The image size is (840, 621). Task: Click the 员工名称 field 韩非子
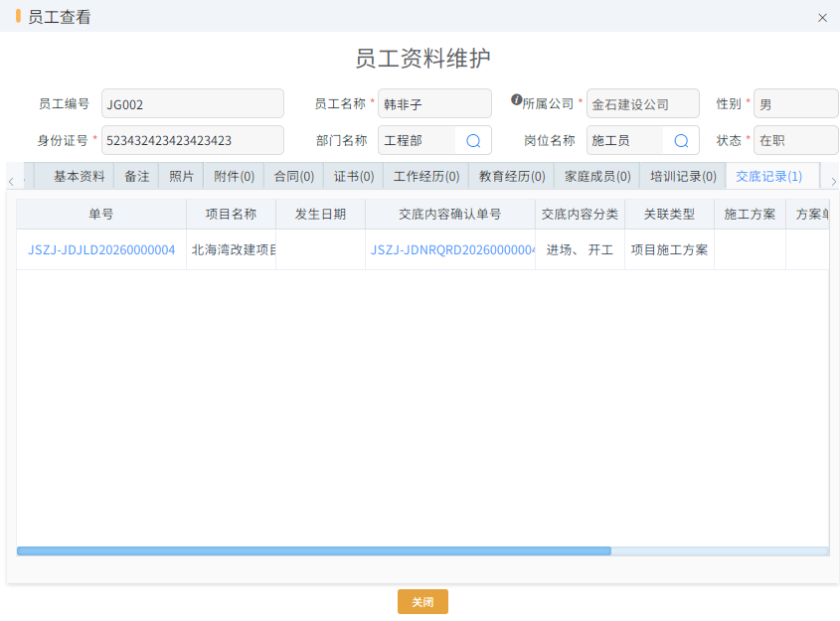coord(434,104)
